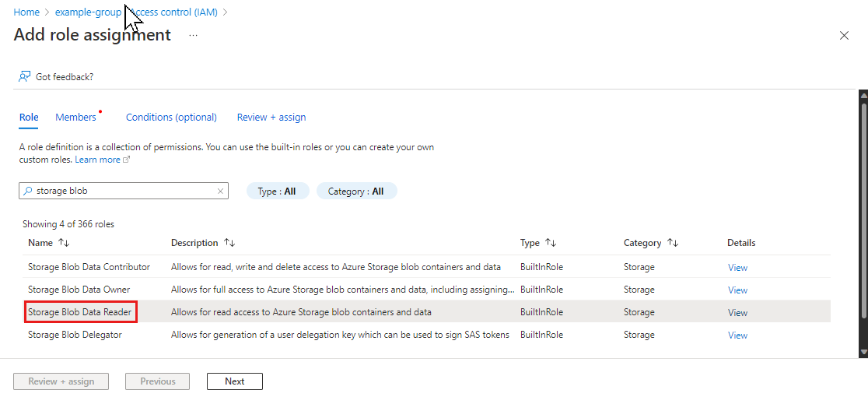This screenshot has width=868, height=404.
Task: Switch to the Members tab
Action: pos(75,118)
